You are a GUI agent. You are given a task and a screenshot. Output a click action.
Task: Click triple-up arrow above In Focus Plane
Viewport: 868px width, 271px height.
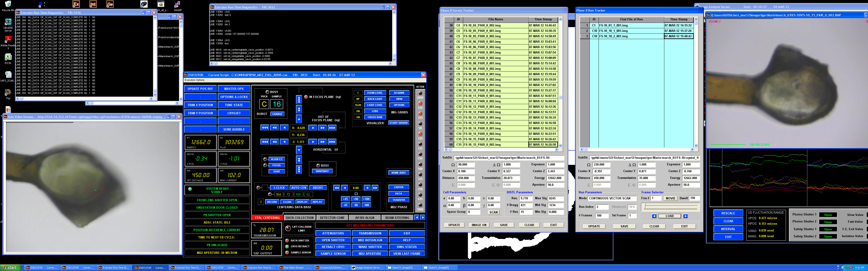point(299,99)
